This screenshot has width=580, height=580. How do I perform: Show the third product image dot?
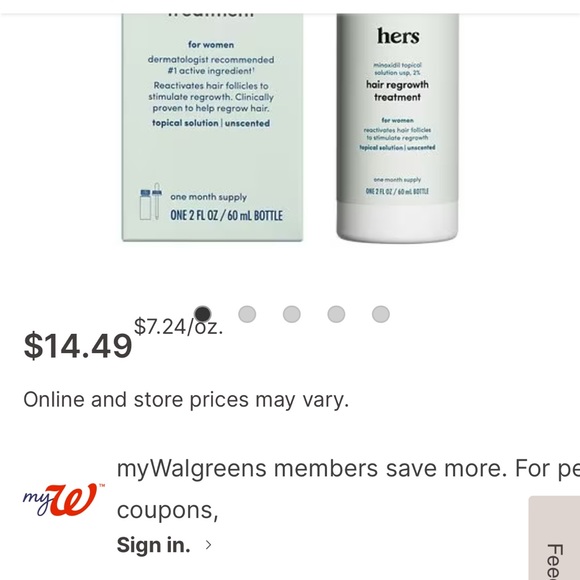[291, 314]
